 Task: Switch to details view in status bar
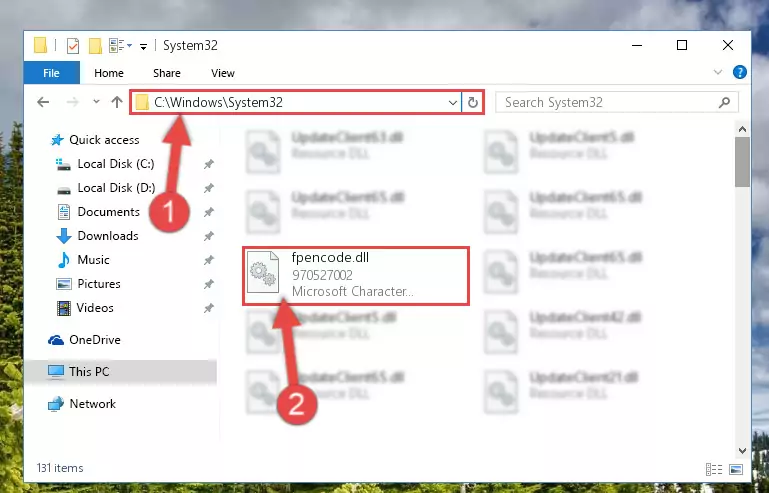pyautogui.click(x=714, y=469)
